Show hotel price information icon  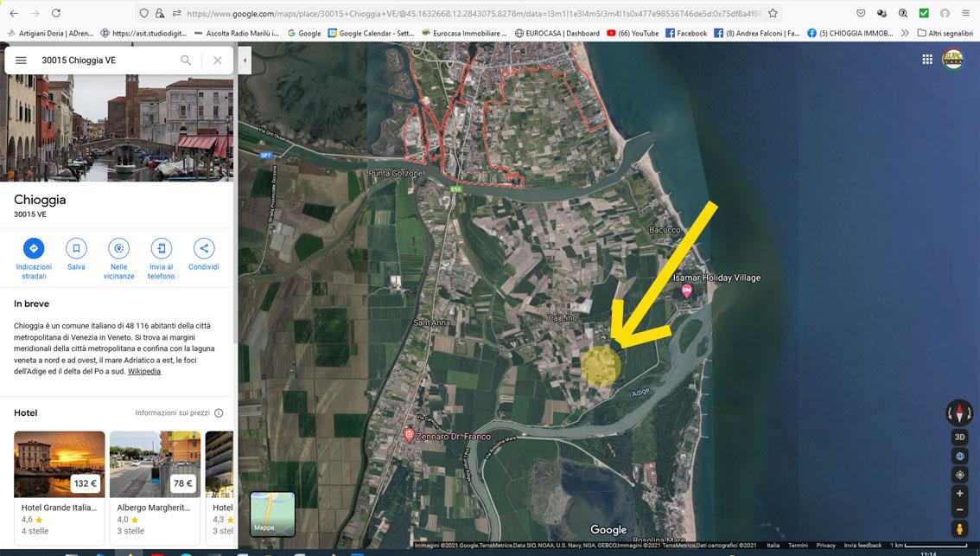[219, 412]
